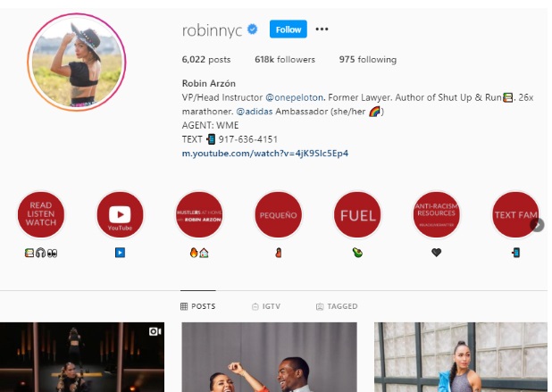Click the phone emoji under TEXT FAM
The height and width of the screenshot is (392, 552).
515,253
